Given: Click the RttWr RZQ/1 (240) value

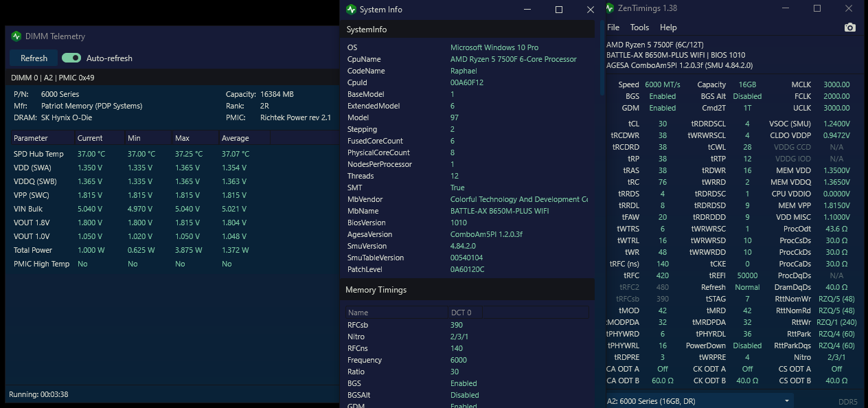Looking at the screenshot, I should (837, 322).
